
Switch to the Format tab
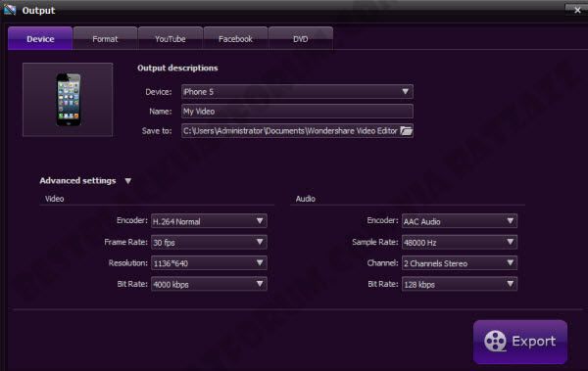tap(105, 38)
